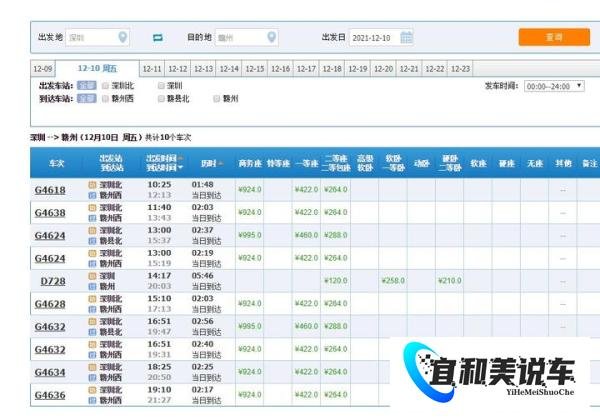Click the arrival icon beside 赣州 in row D728
This screenshot has height=420, width=600.
(x=92, y=286)
